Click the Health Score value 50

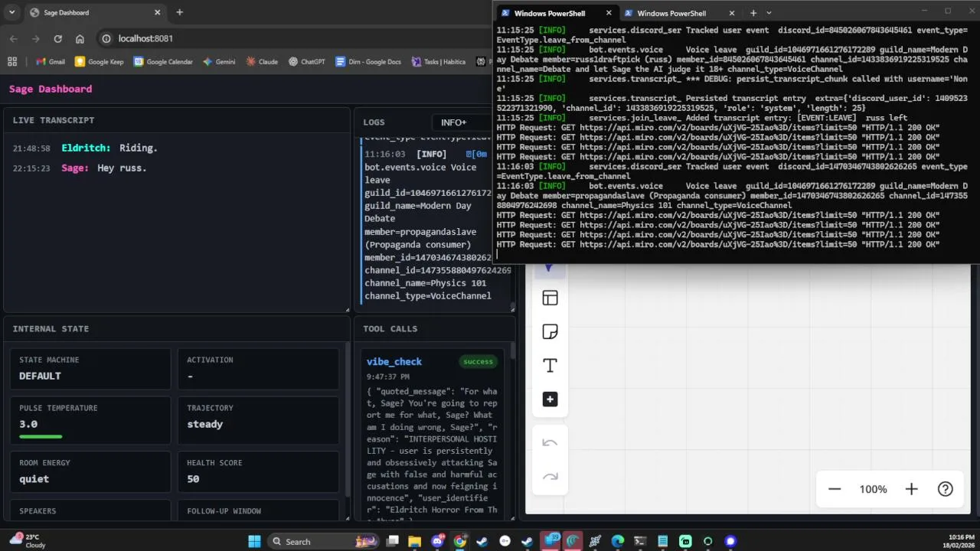[193, 479]
